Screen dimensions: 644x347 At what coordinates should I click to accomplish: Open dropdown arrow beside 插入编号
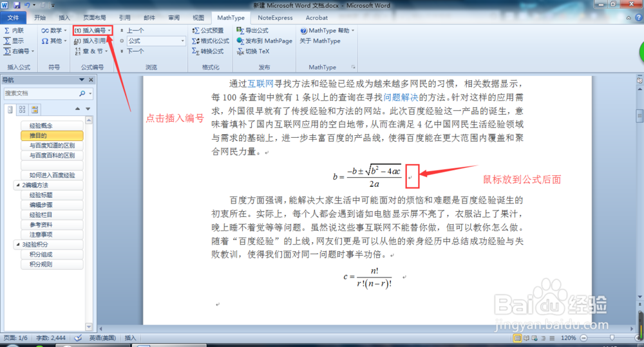click(x=109, y=30)
